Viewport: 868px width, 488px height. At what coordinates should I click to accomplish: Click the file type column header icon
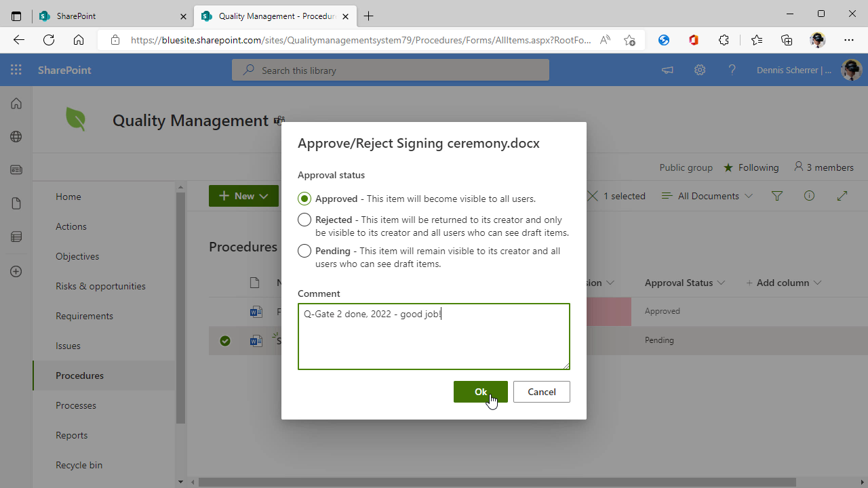tap(254, 283)
